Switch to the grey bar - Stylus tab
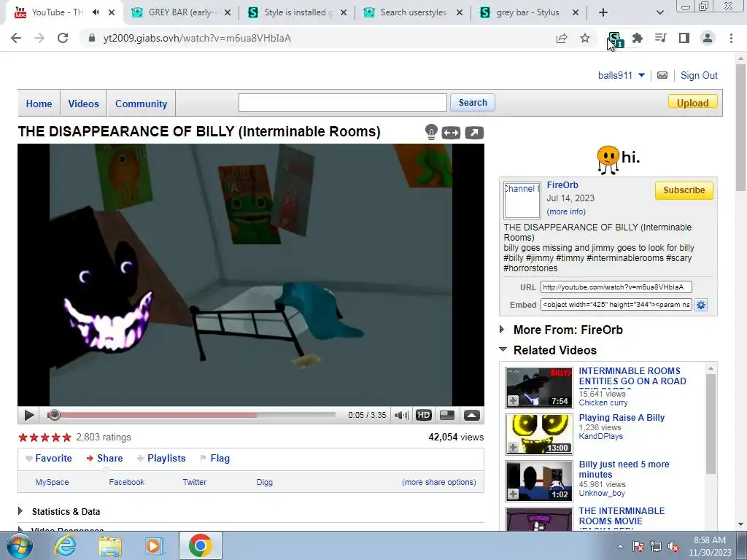Image resolution: width=747 pixels, height=560 pixels. click(527, 12)
